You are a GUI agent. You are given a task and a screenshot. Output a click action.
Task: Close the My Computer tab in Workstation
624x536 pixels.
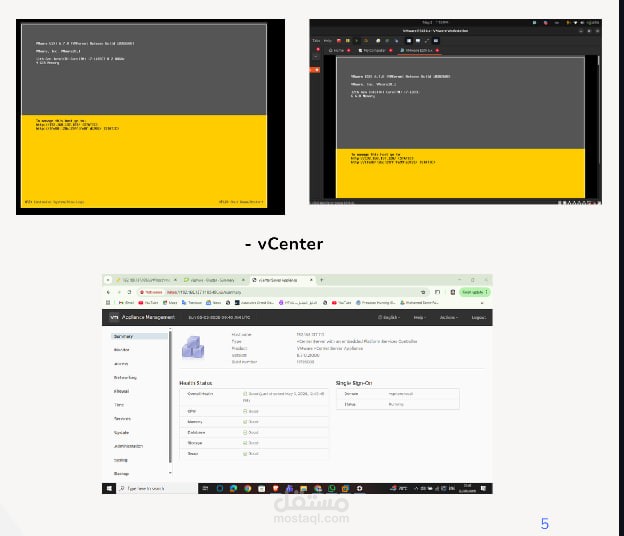click(390, 51)
